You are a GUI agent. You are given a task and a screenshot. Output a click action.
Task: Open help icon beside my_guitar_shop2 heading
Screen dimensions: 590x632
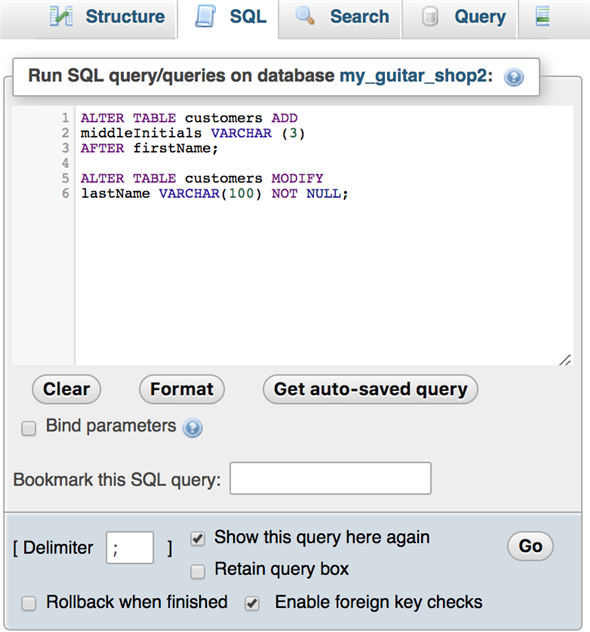pos(514,77)
